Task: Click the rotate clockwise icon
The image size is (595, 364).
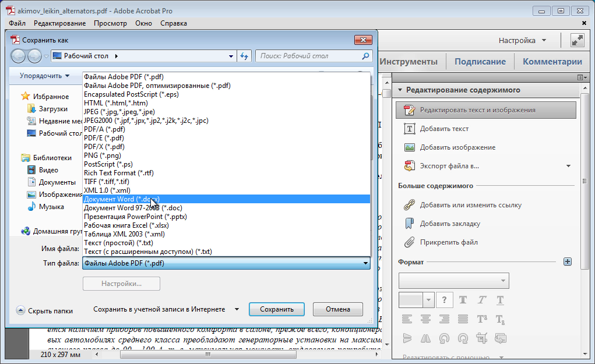Action: click(463, 338)
